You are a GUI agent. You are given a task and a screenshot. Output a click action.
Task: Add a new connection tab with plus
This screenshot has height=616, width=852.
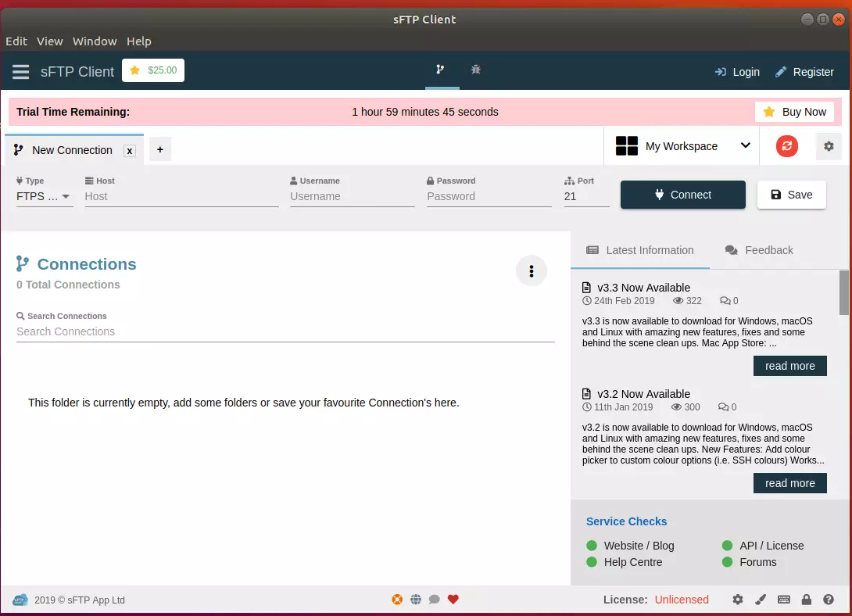click(159, 149)
